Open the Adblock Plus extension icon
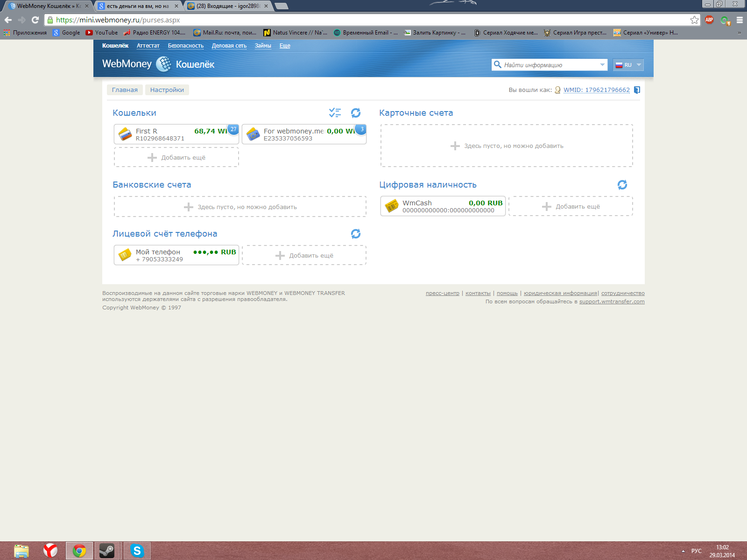This screenshot has width=747, height=560. click(709, 20)
